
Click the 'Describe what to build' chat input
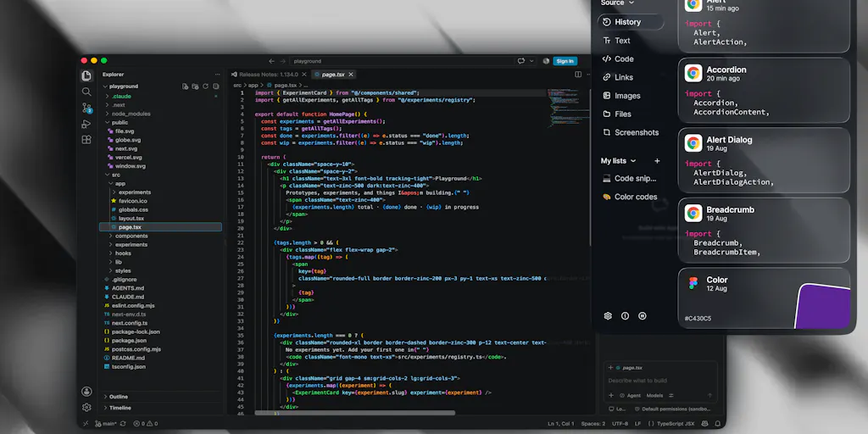(659, 381)
